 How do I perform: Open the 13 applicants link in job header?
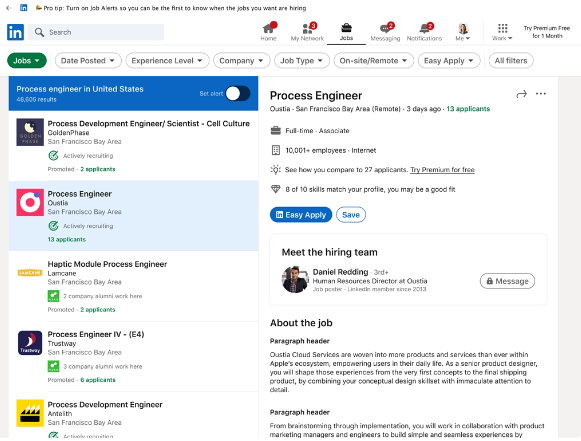[468, 109]
